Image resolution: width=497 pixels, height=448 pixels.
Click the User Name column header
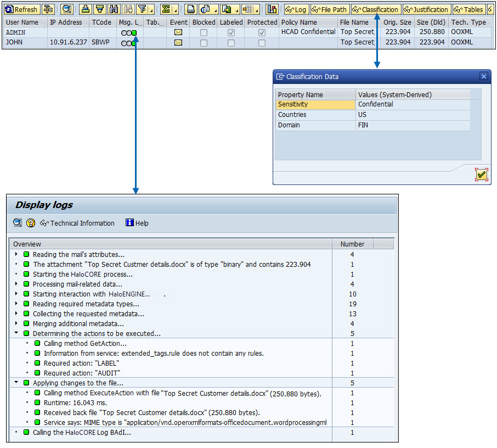tap(25, 22)
